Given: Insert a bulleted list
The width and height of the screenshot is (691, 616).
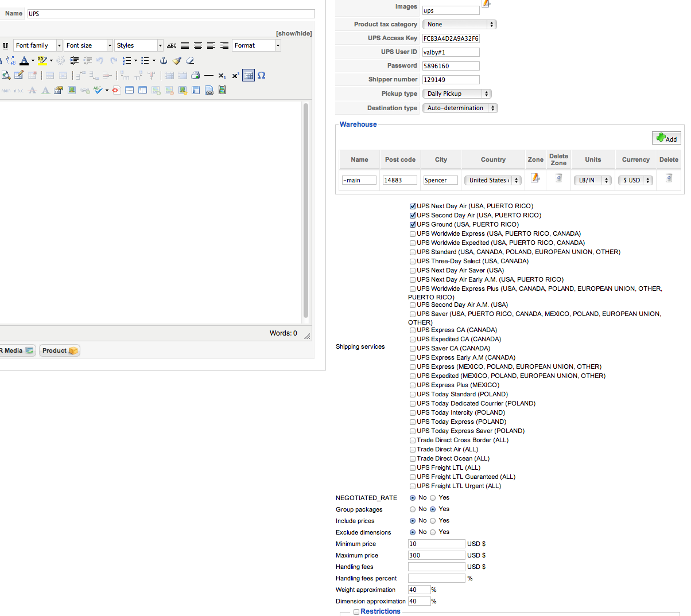Looking at the screenshot, I should pyautogui.click(x=145, y=60).
